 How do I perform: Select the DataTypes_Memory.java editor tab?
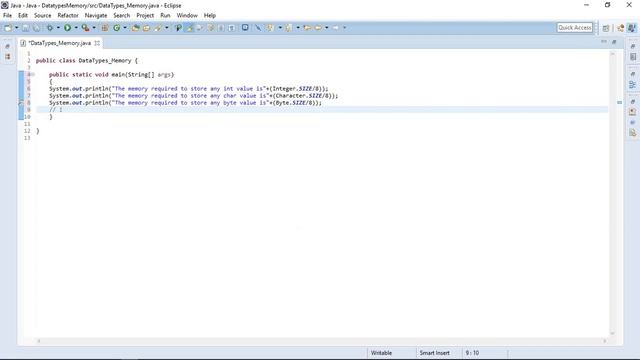[60, 43]
